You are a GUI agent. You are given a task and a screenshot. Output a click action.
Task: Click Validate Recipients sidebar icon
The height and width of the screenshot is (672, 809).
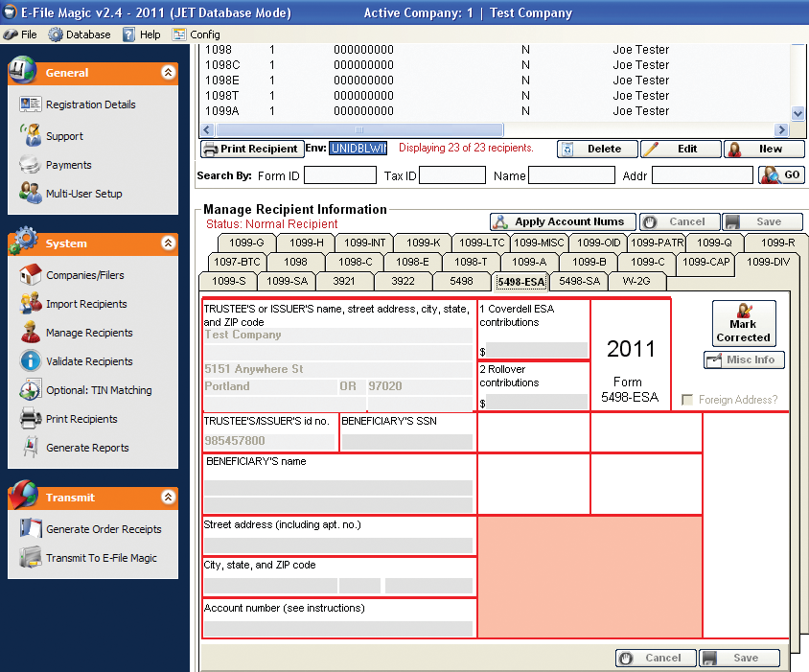click(x=30, y=361)
